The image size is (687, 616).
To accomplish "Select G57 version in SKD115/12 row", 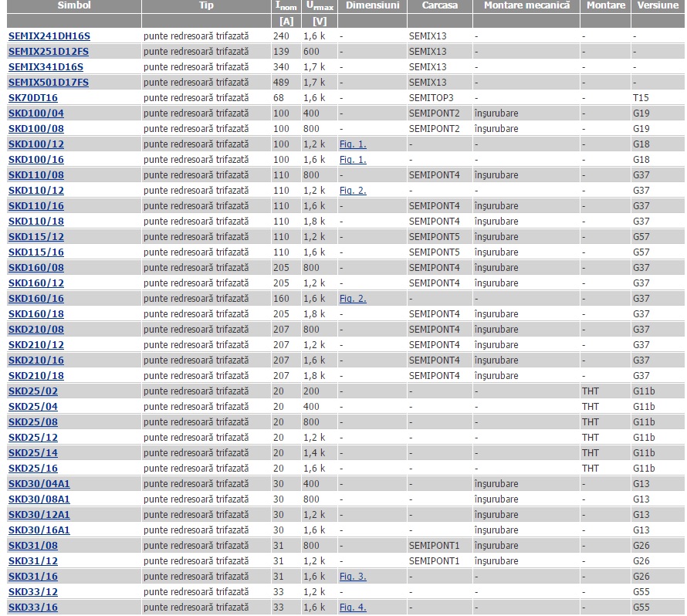I will pyautogui.click(x=641, y=237).
